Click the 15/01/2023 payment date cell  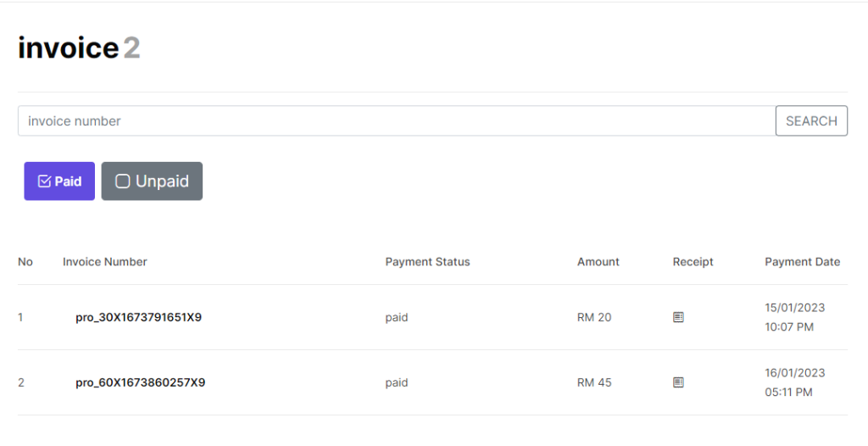click(795, 317)
